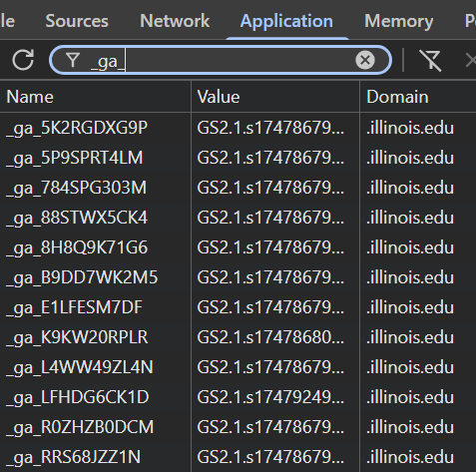Refresh the cookies list
The width and height of the screenshot is (476, 472).
(23, 60)
